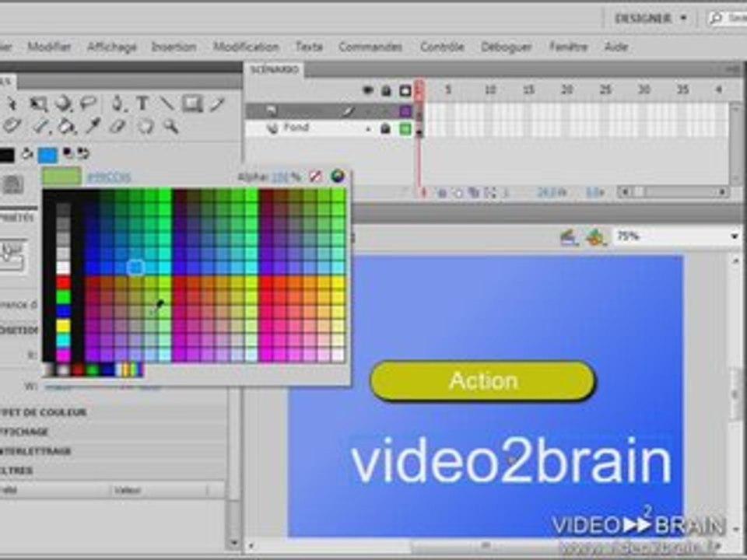This screenshot has width=747, height=560.
Task: Select the Bone tool
Action: click(41, 127)
